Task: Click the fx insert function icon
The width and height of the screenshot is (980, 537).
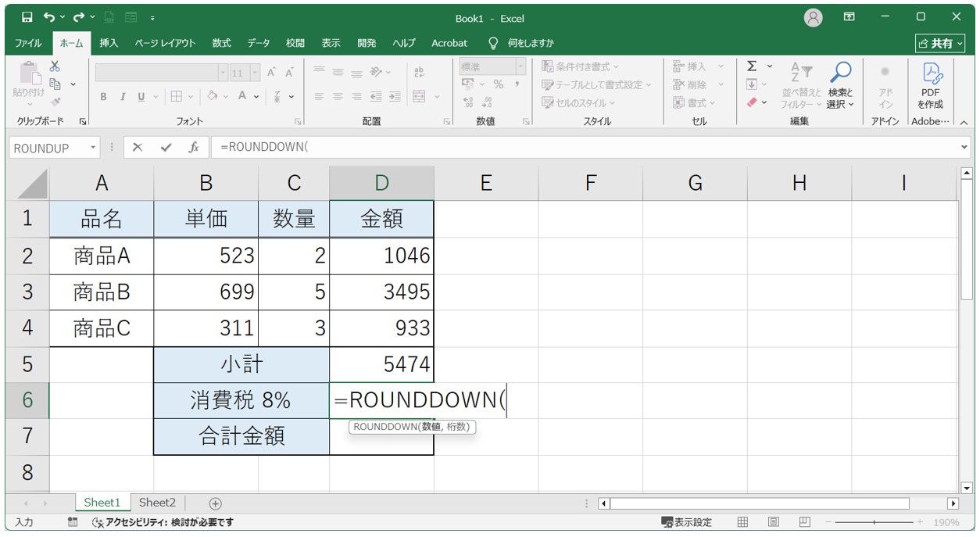Action: (x=193, y=148)
